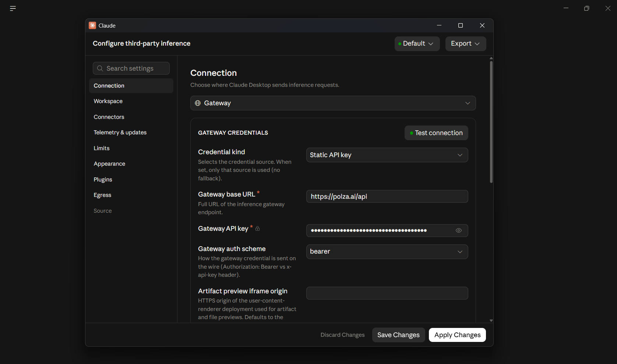This screenshot has width=617, height=364.
Task: Open the Gateway auth scheme bearer dropdown
Action: tap(387, 252)
